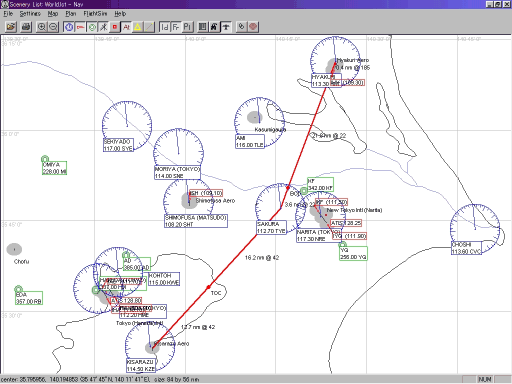This screenshot has width=512, height=384.
Task: Click the YQ (111.90) ILS label
Action: pos(349,236)
